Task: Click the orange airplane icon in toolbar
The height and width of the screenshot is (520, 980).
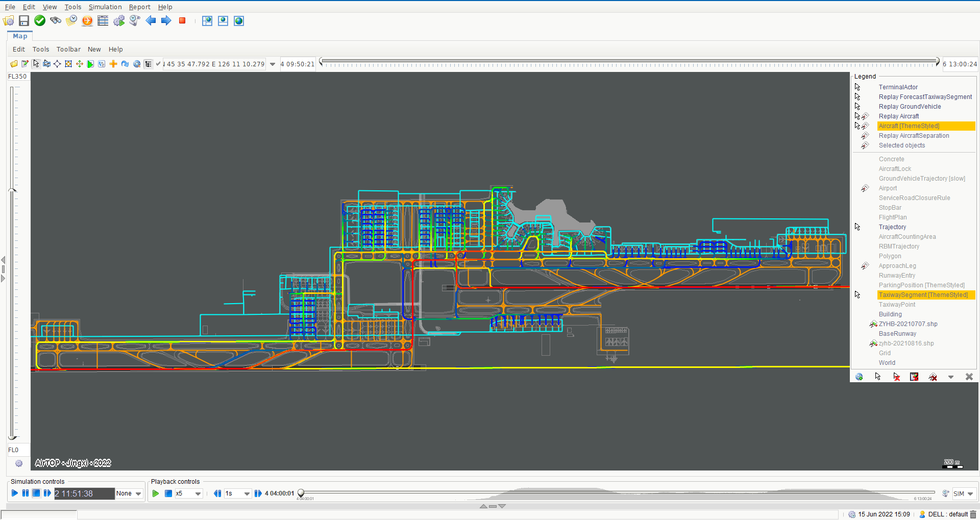Action: click(87, 20)
